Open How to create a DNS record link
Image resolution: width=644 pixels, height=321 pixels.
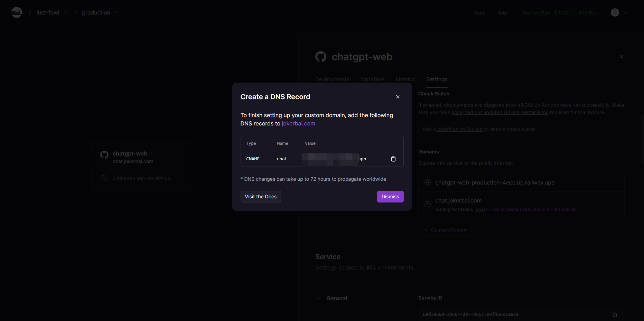click(533, 209)
